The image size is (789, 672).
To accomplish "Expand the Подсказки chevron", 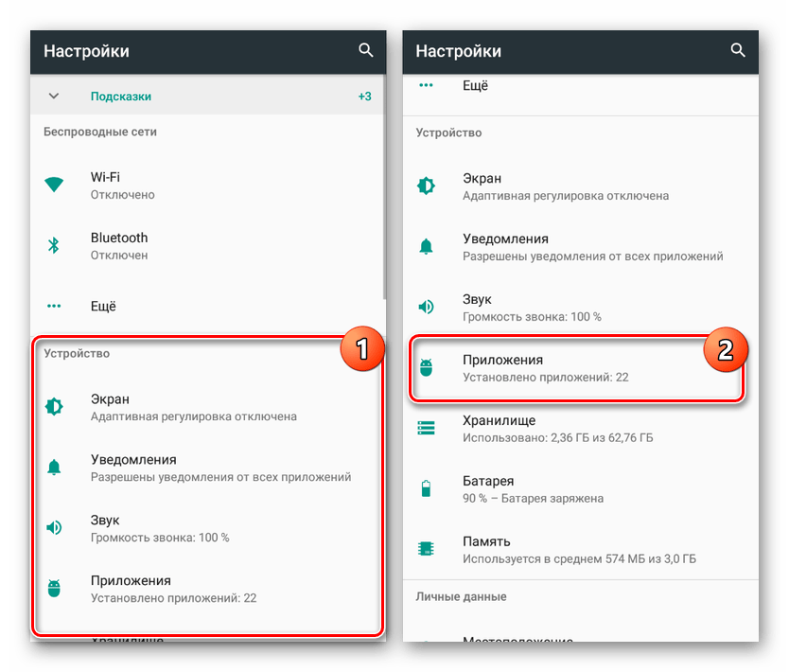I will [54, 96].
